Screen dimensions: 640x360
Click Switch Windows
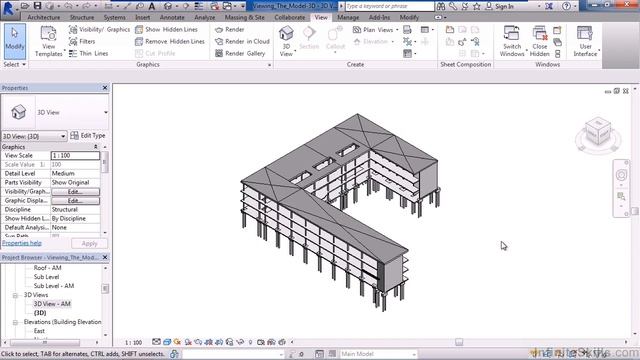coord(512,41)
